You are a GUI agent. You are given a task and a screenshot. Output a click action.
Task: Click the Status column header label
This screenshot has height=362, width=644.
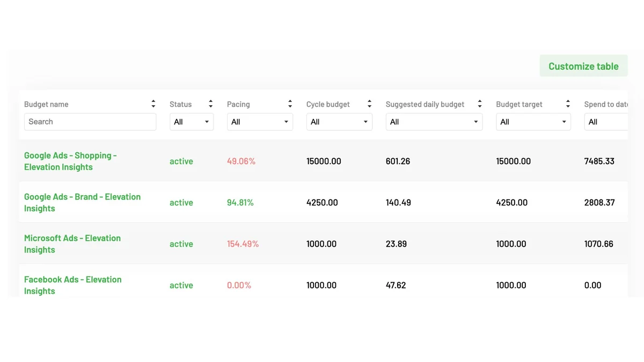(x=180, y=104)
